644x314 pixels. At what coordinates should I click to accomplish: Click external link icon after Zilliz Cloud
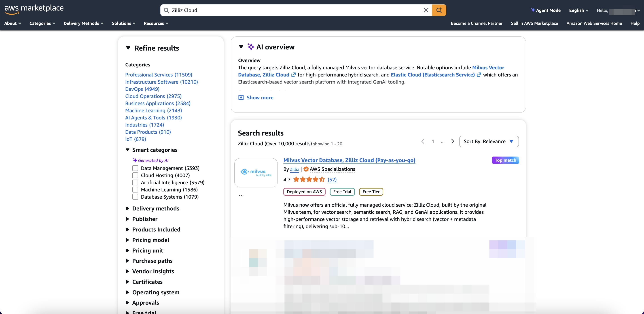click(293, 75)
